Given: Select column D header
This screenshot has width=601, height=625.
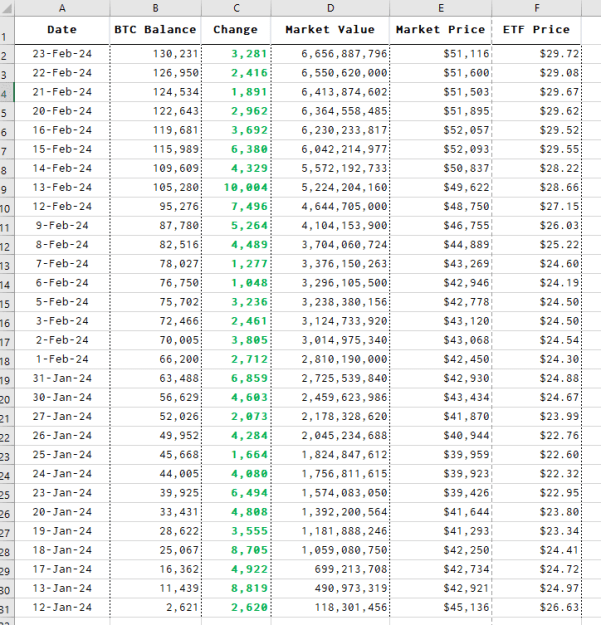Looking at the screenshot, I should [x=330, y=8].
